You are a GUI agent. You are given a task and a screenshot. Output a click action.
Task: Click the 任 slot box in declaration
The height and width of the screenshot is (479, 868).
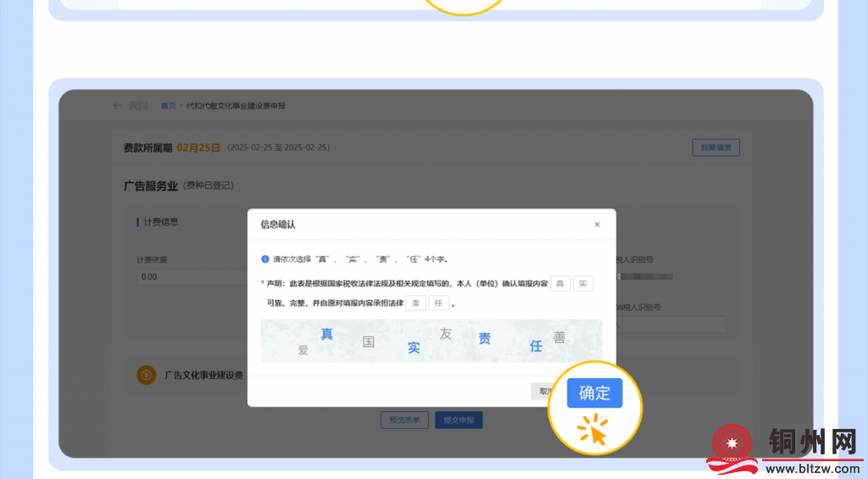(438, 303)
